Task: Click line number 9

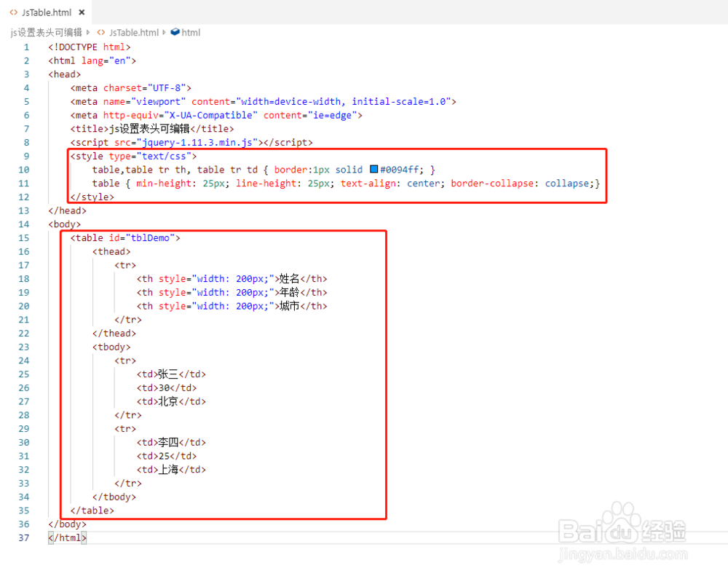Action: click(26, 157)
